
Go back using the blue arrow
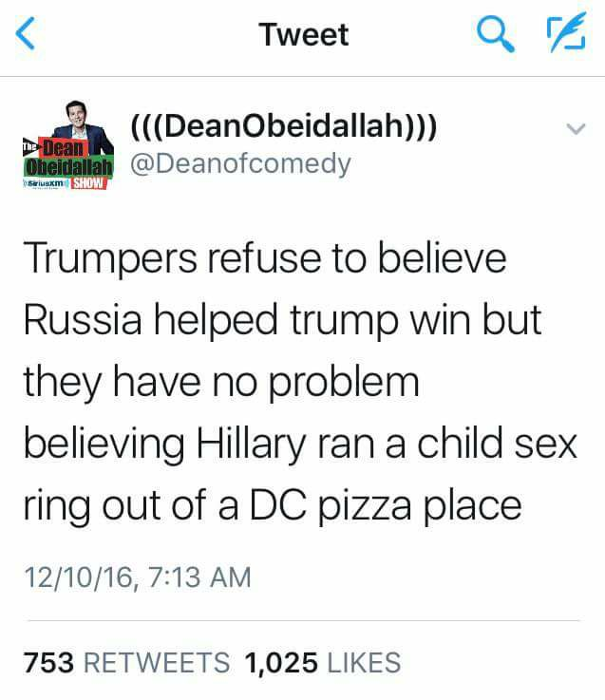[25, 33]
